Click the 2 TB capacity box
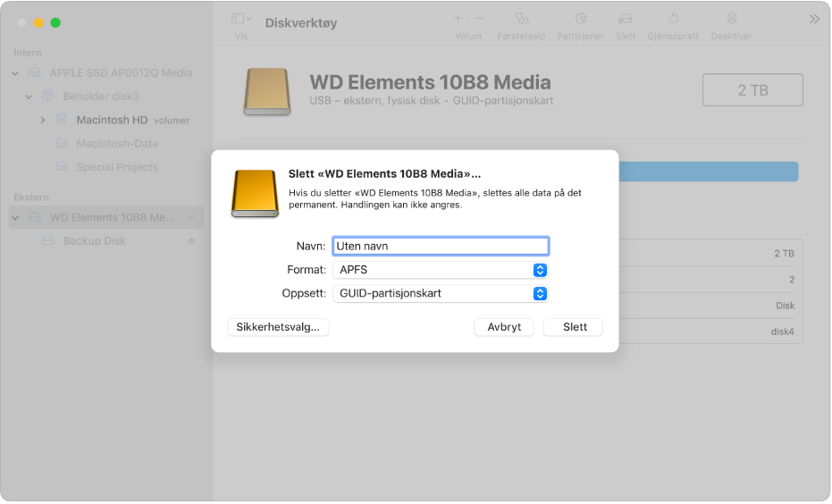 pyautogui.click(x=752, y=90)
